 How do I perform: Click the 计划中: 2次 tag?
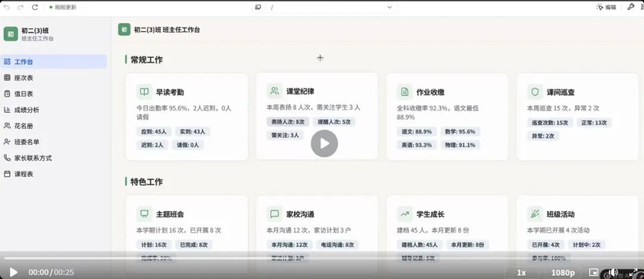pyautogui.click(x=587, y=245)
